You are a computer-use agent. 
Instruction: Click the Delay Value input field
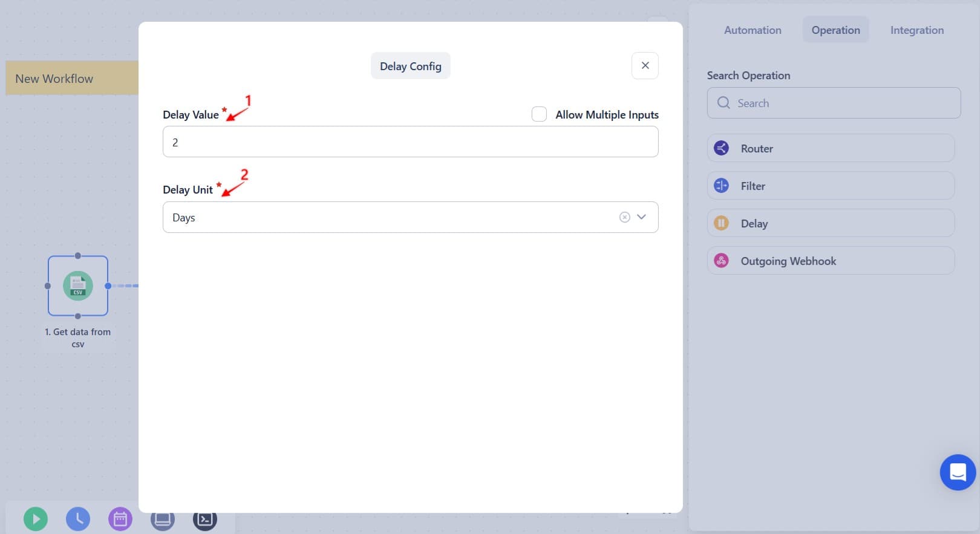click(x=410, y=142)
